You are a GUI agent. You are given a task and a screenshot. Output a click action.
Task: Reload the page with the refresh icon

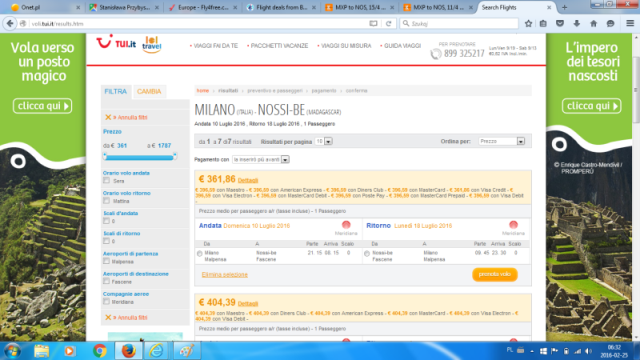(x=389, y=24)
